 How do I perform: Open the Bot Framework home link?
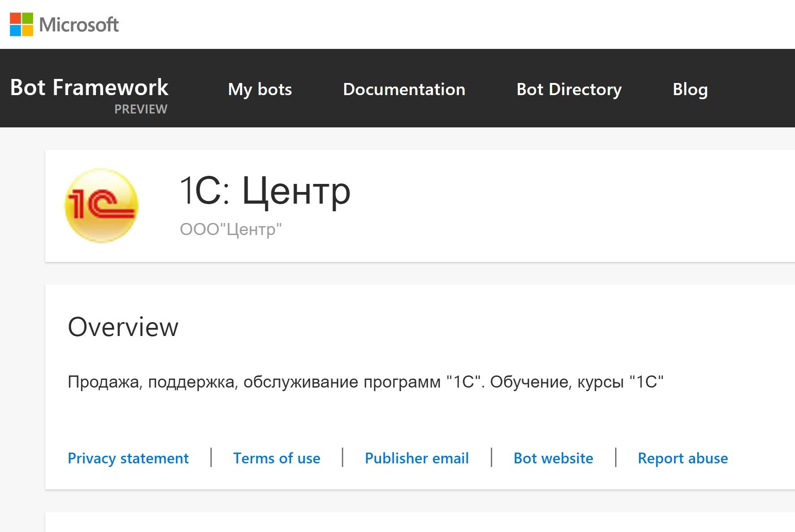tap(89, 87)
